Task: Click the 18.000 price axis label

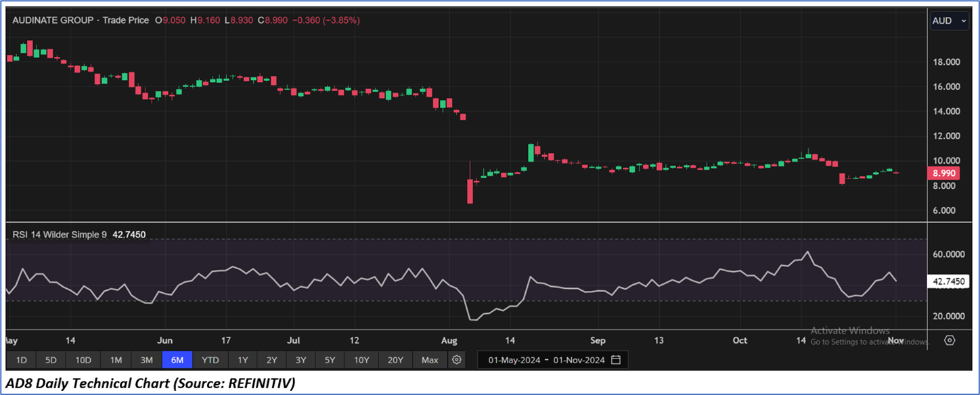Action: pyautogui.click(x=947, y=62)
